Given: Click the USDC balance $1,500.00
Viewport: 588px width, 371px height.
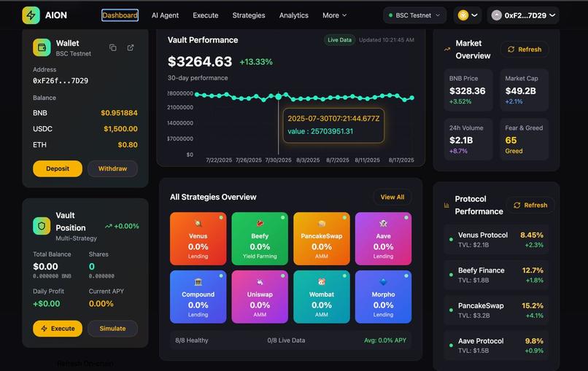Looking at the screenshot, I should click(x=120, y=129).
